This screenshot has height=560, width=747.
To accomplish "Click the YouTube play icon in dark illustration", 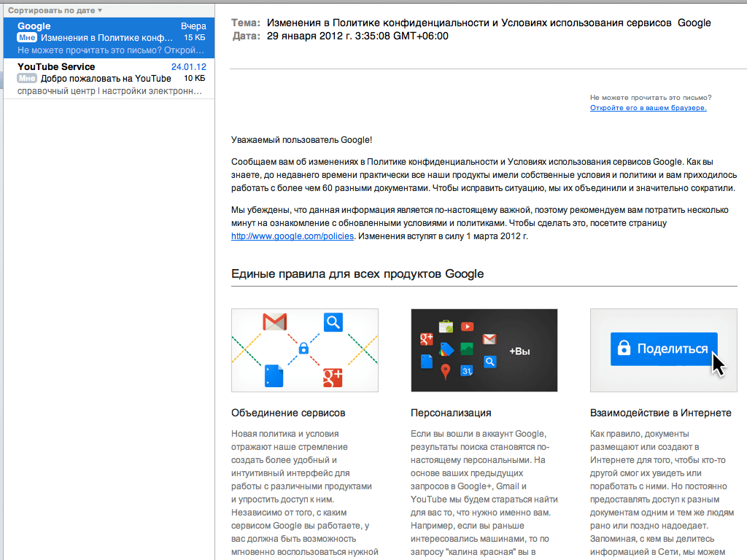I will pyautogui.click(x=468, y=327).
